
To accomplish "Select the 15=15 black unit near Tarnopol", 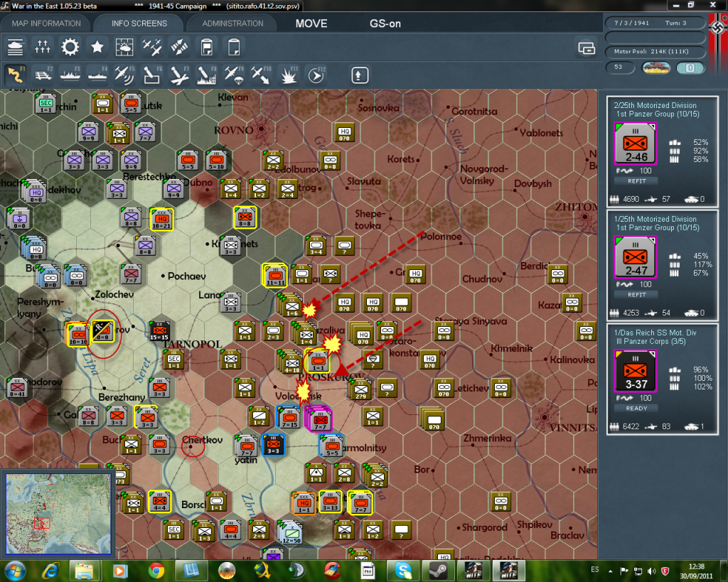I will [159, 331].
